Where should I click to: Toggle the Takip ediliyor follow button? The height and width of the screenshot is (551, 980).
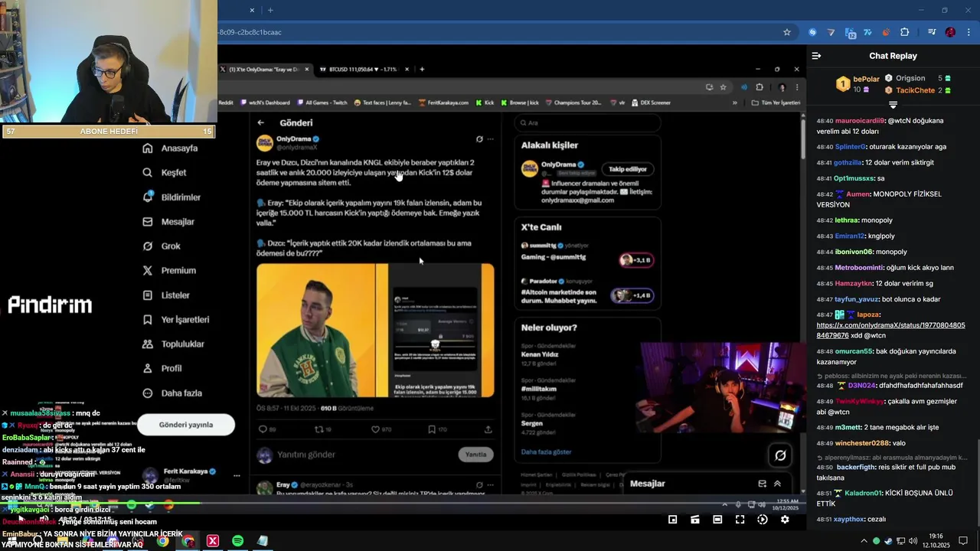click(x=628, y=169)
